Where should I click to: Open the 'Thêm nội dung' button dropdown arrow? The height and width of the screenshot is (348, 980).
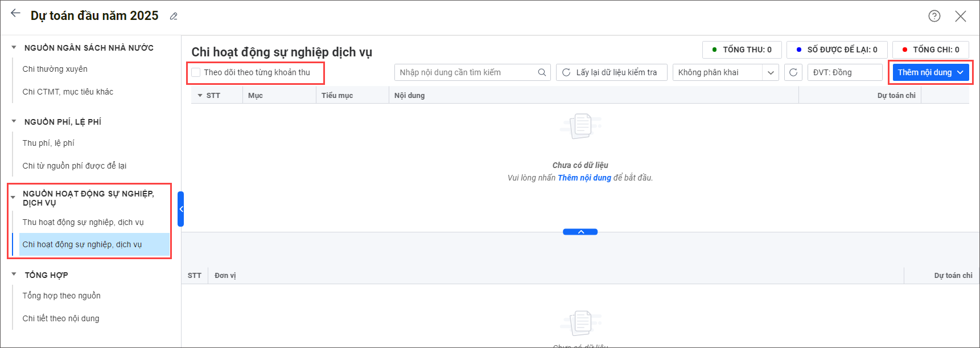click(960, 72)
